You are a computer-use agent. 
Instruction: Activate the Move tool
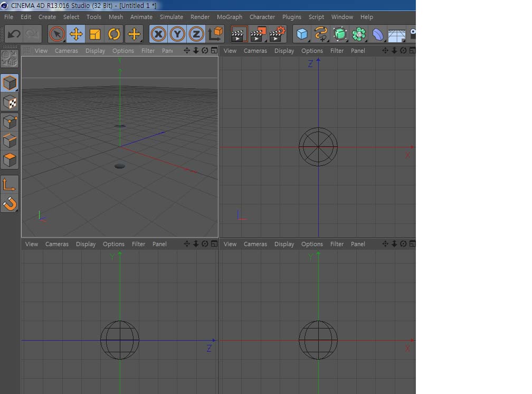pyautogui.click(x=76, y=34)
